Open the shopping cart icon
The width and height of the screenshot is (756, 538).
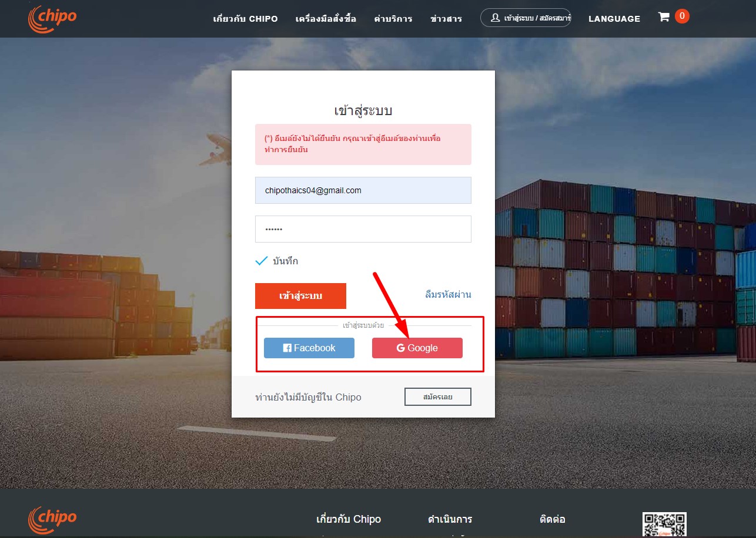664,17
